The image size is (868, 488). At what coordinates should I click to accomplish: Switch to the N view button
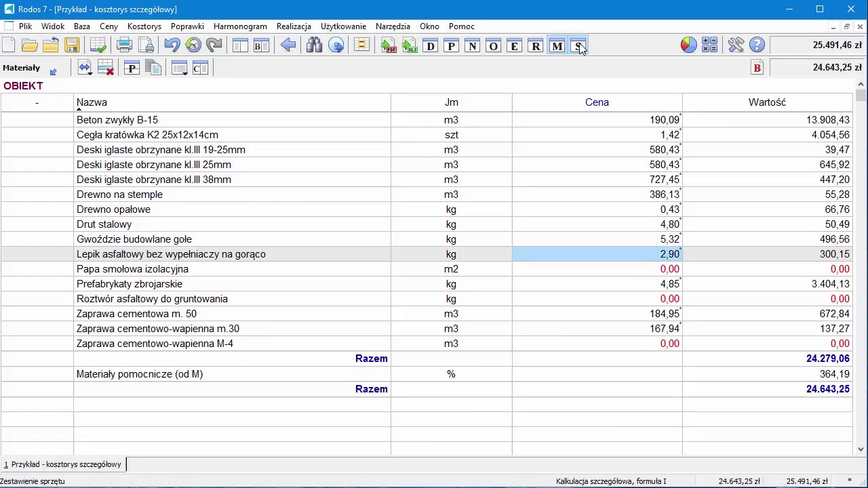click(x=473, y=45)
